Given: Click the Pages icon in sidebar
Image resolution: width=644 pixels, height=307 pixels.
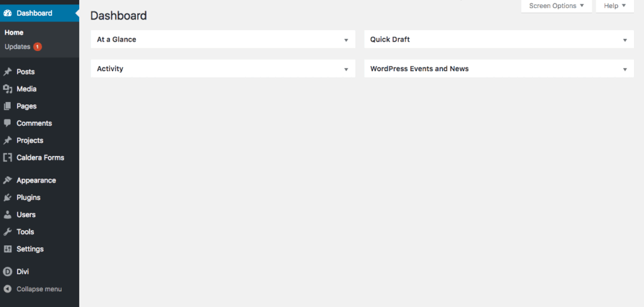Looking at the screenshot, I should [x=8, y=106].
